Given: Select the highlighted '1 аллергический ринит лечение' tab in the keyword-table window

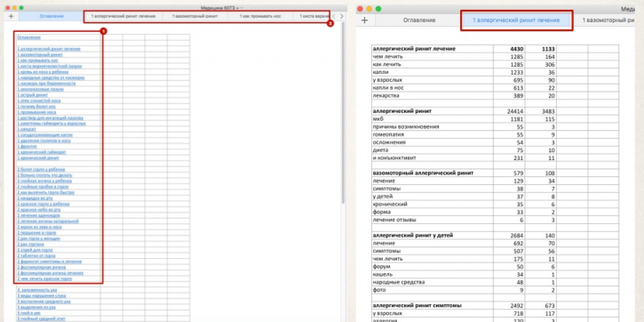Looking at the screenshot, I should 516,20.
